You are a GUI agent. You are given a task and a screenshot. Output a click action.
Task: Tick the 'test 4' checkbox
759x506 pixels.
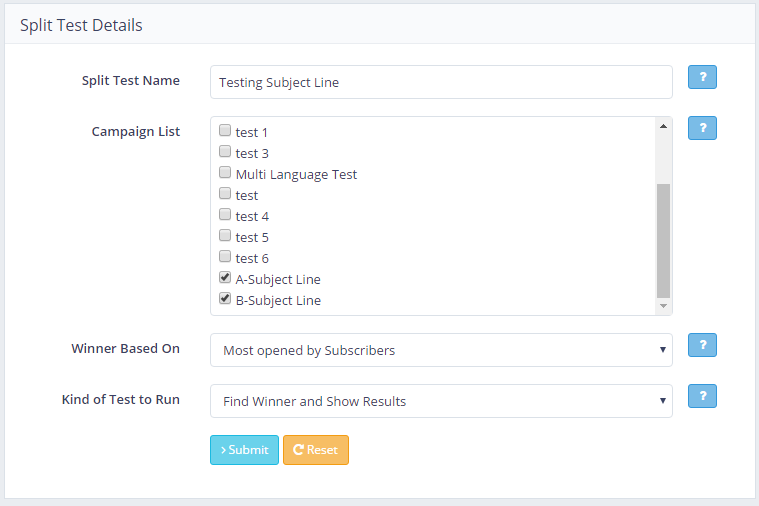click(x=225, y=215)
